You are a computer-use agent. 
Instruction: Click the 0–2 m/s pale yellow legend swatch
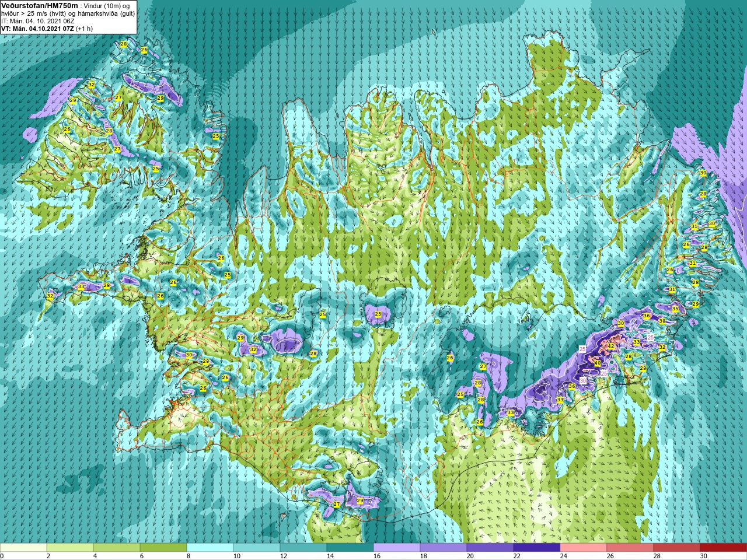[x=23, y=548]
